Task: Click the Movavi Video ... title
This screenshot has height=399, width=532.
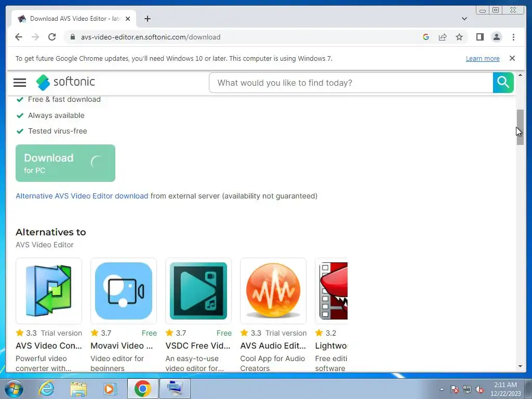Action: point(122,345)
